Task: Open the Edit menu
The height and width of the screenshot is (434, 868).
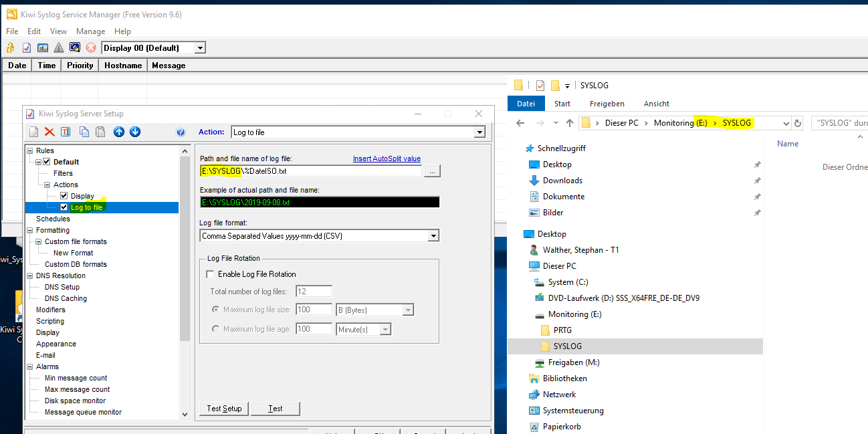Action: click(34, 31)
